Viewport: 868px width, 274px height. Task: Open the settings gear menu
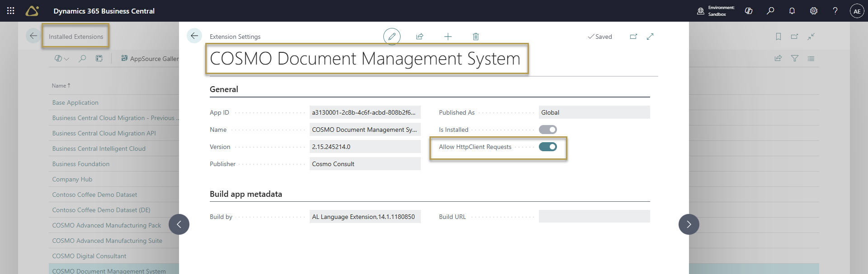tap(814, 11)
